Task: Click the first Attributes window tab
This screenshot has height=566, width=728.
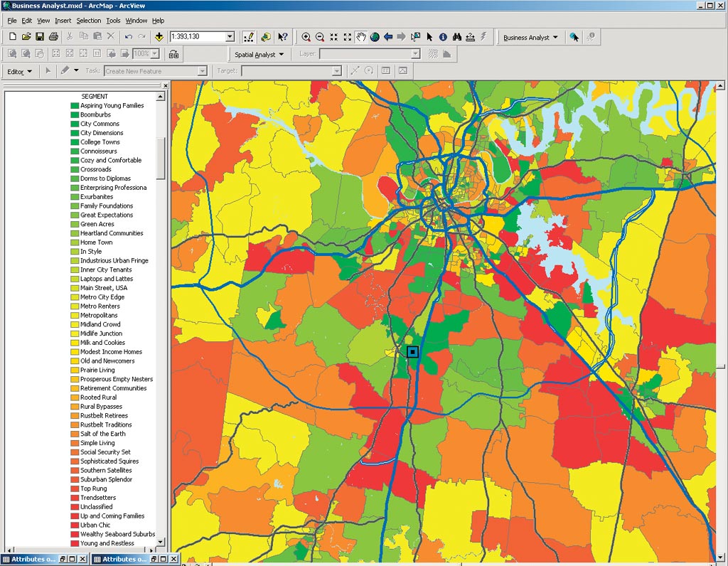Action: coord(32,560)
